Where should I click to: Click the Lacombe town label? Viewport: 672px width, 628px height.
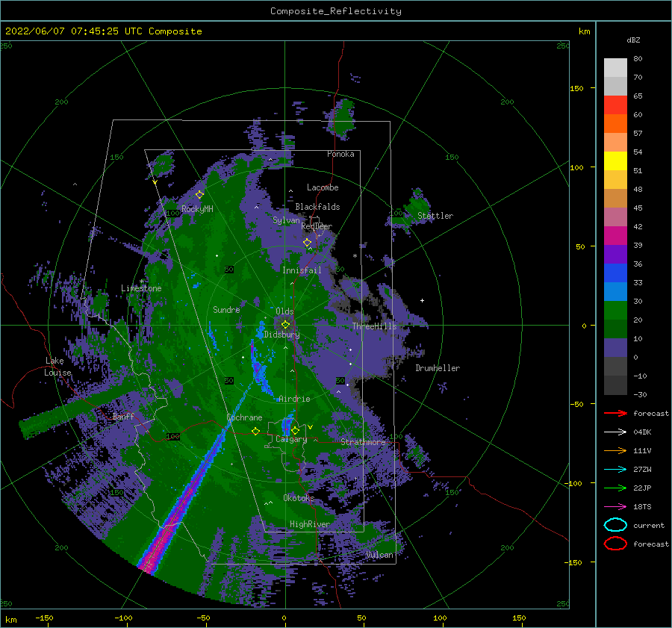(323, 187)
